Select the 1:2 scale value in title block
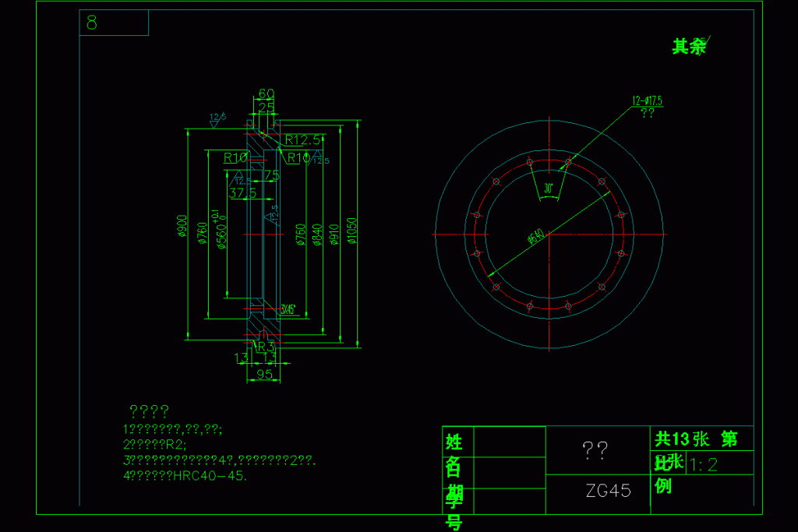This screenshot has width=798, height=532. 704,465
